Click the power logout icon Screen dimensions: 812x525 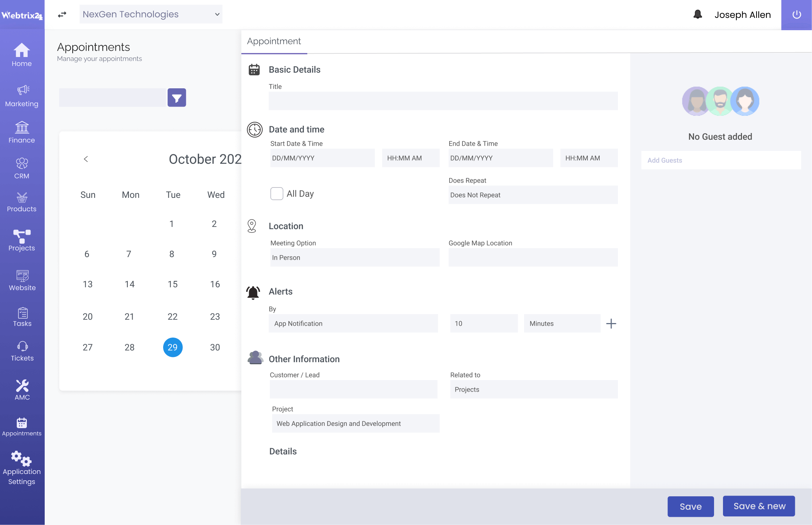[x=796, y=15]
